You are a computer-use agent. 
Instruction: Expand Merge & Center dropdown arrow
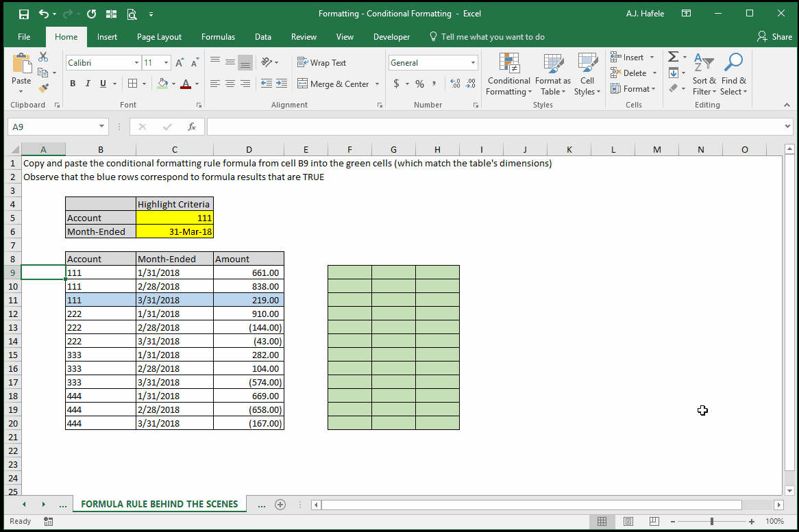click(x=377, y=84)
